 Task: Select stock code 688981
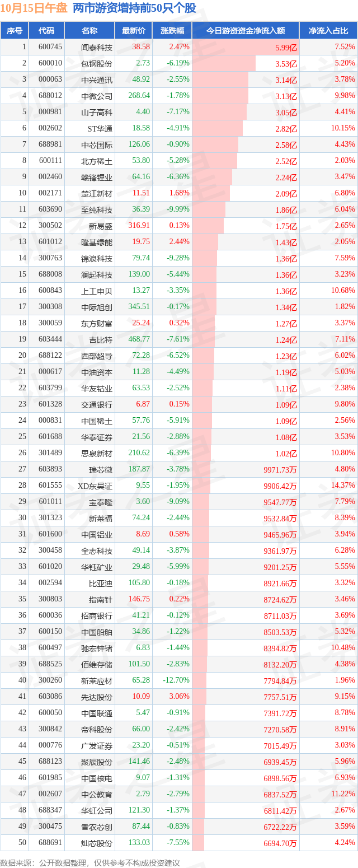[x=51, y=144]
